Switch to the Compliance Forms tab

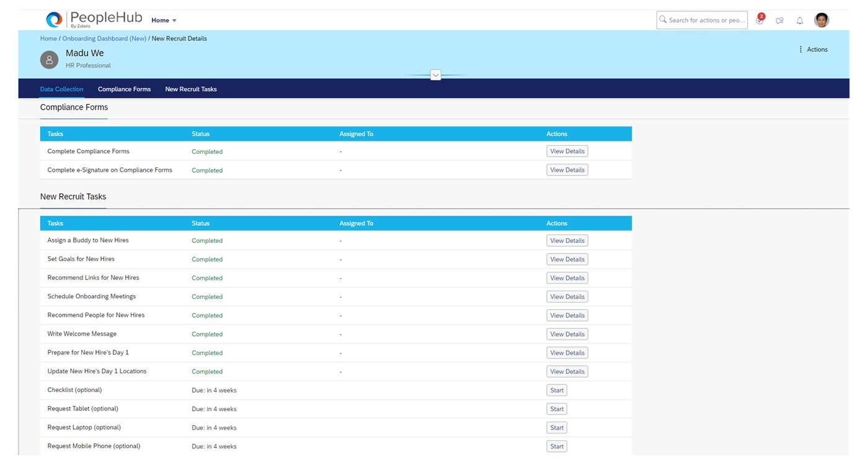pos(124,89)
